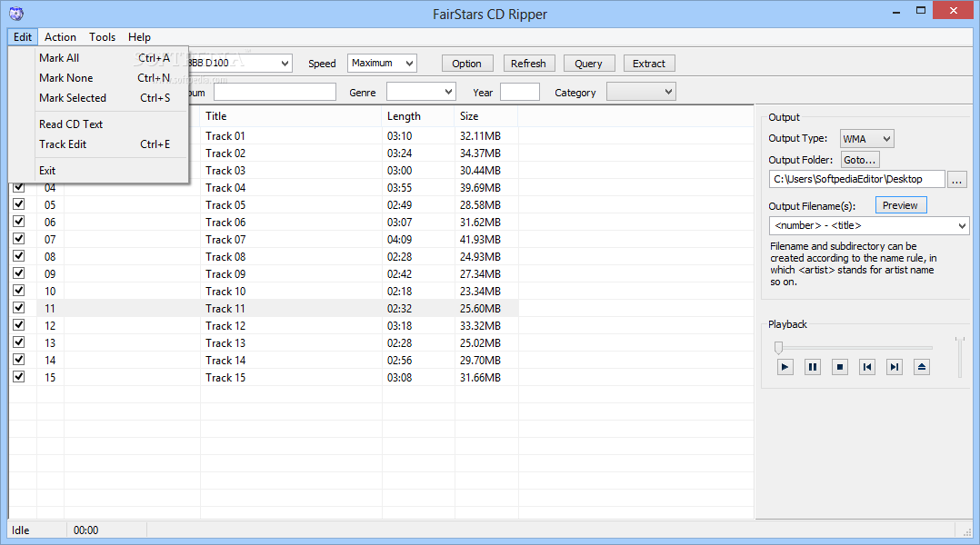Click the FairStars app icon in title bar
980x545 pixels.
(x=16, y=13)
